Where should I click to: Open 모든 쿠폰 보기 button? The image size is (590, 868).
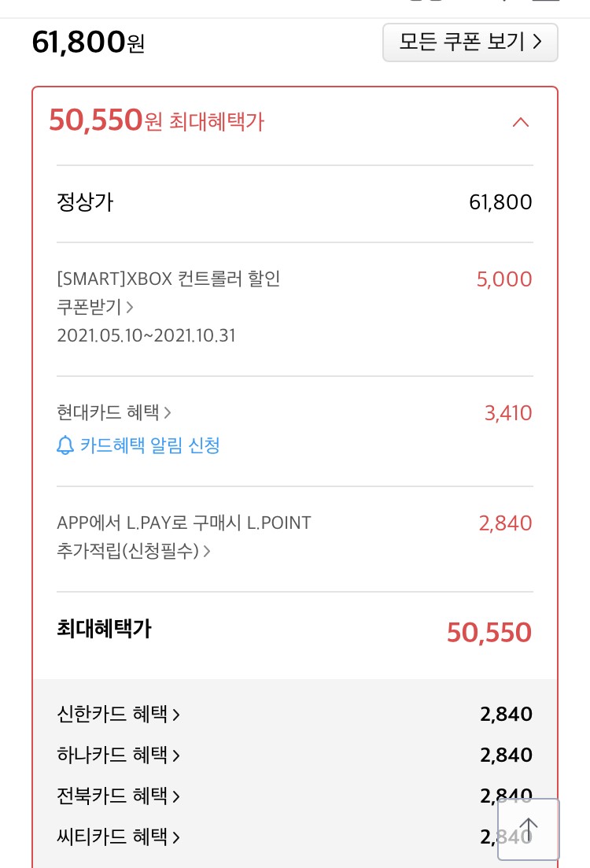(x=470, y=42)
